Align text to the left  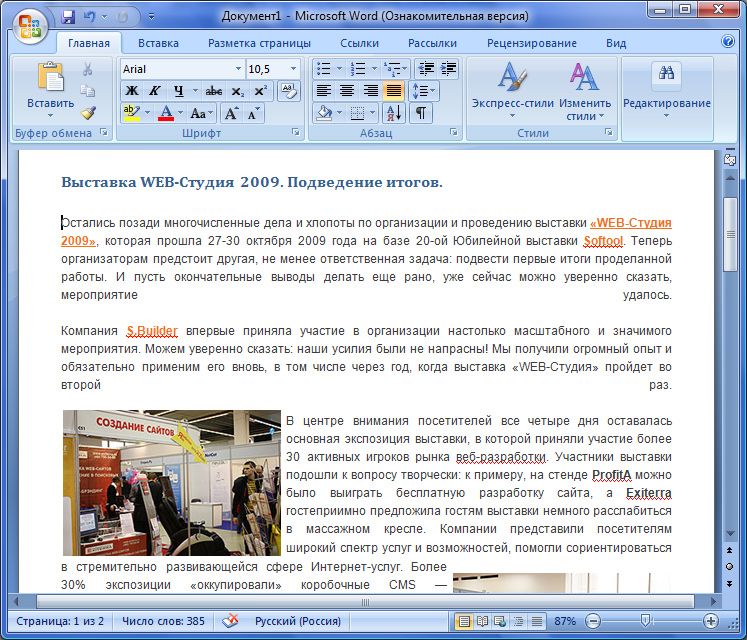click(x=324, y=91)
